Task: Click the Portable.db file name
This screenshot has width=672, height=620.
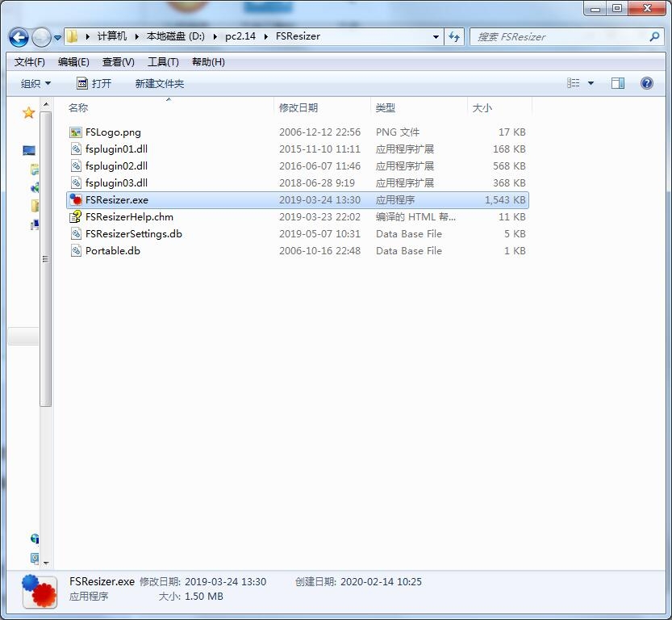Action: pyautogui.click(x=113, y=251)
